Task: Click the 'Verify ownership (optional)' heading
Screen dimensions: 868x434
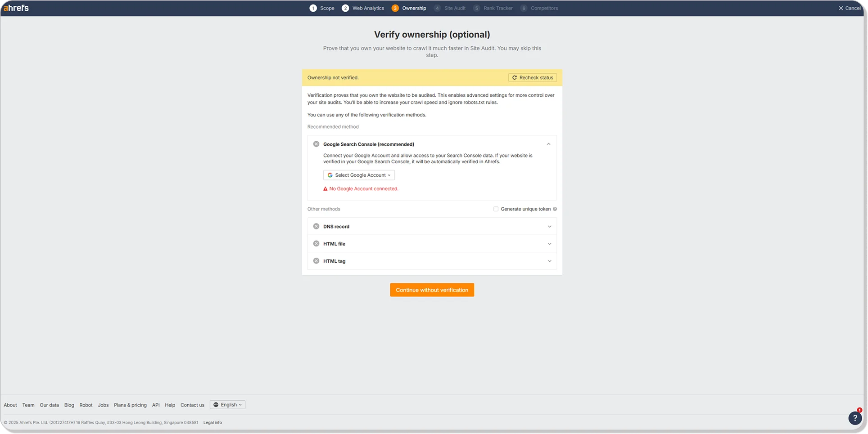Action: pyautogui.click(x=432, y=35)
